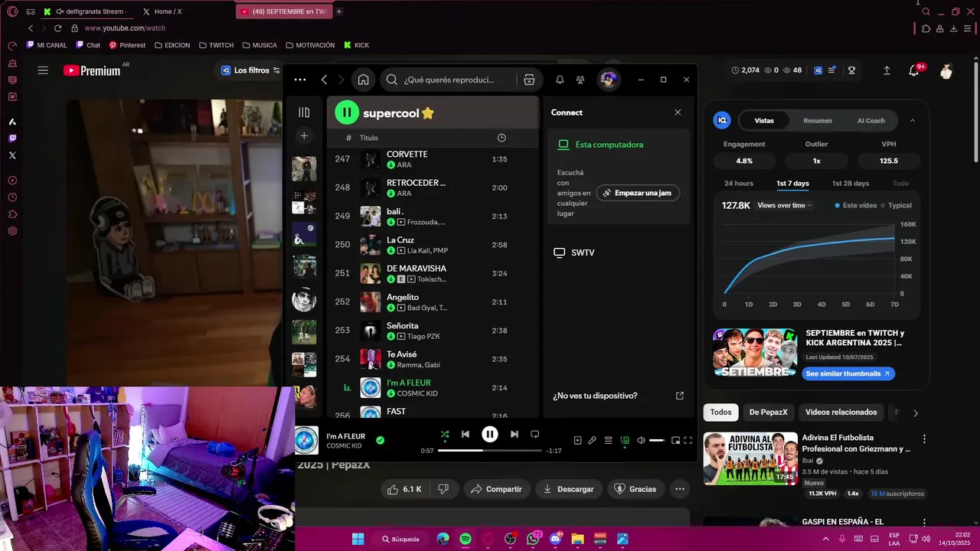The height and width of the screenshot is (551, 980).
Task: Pause supercool playlist green button
Action: pyautogui.click(x=347, y=112)
